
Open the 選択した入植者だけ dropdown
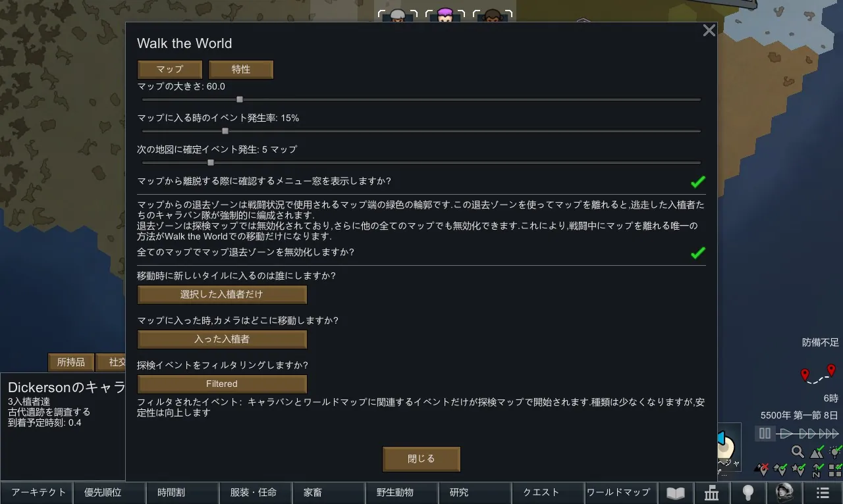point(222,295)
